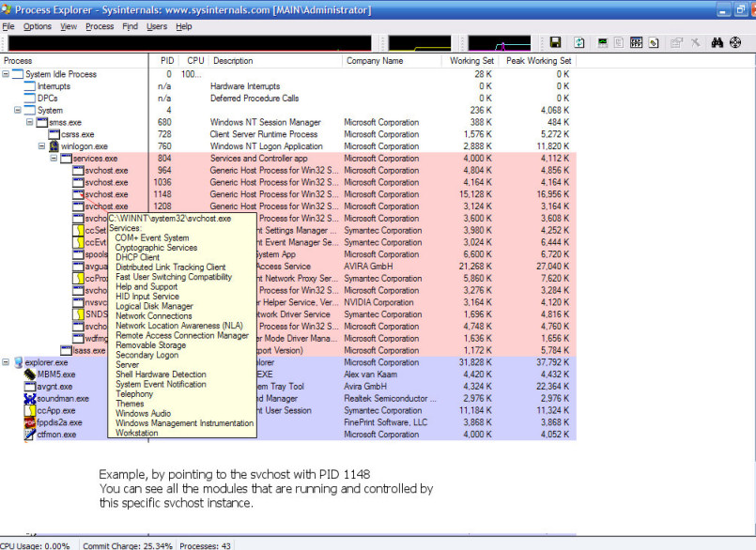756x550 pixels.
Task: Sort by the CPU column header
Action: [x=193, y=61]
